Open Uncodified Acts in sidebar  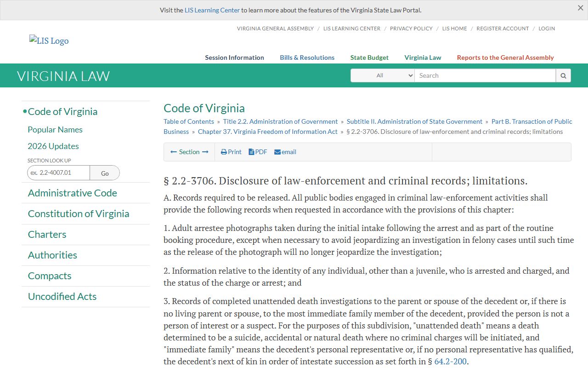[x=62, y=297]
